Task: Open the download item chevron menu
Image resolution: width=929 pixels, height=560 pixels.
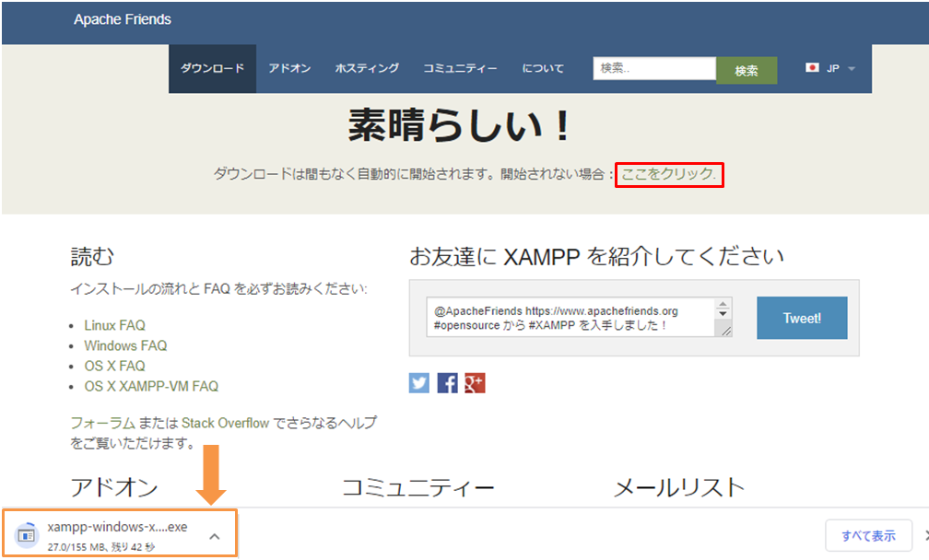Action: click(x=215, y=536)
